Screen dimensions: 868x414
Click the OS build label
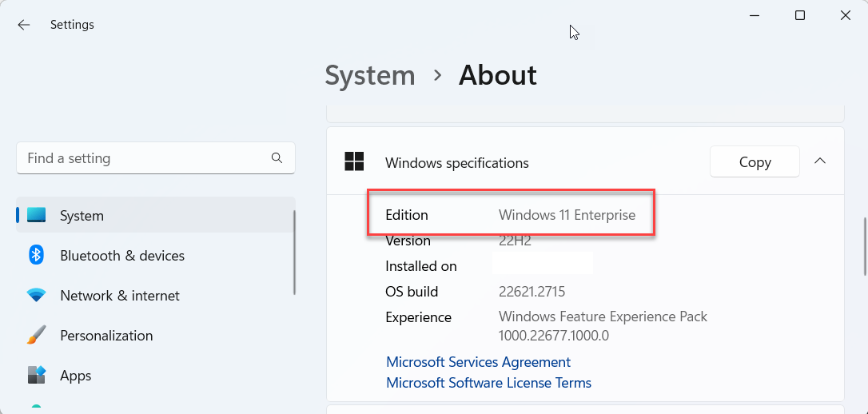412,291
